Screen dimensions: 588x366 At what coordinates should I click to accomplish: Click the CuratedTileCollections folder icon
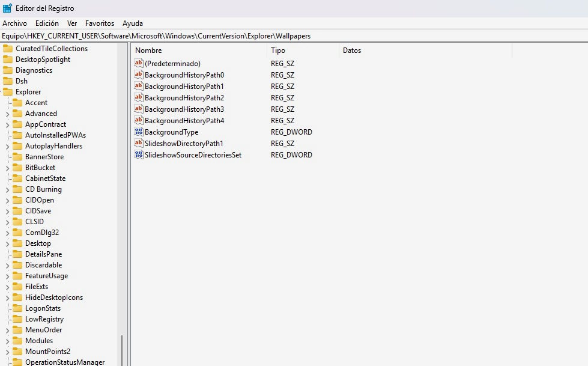(x=7, y=49)
